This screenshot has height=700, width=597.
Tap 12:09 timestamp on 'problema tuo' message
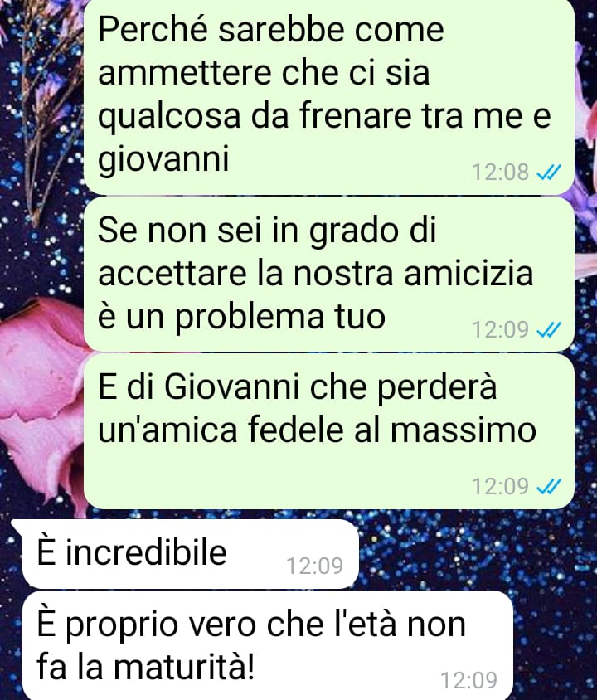(x=500, y=329)
